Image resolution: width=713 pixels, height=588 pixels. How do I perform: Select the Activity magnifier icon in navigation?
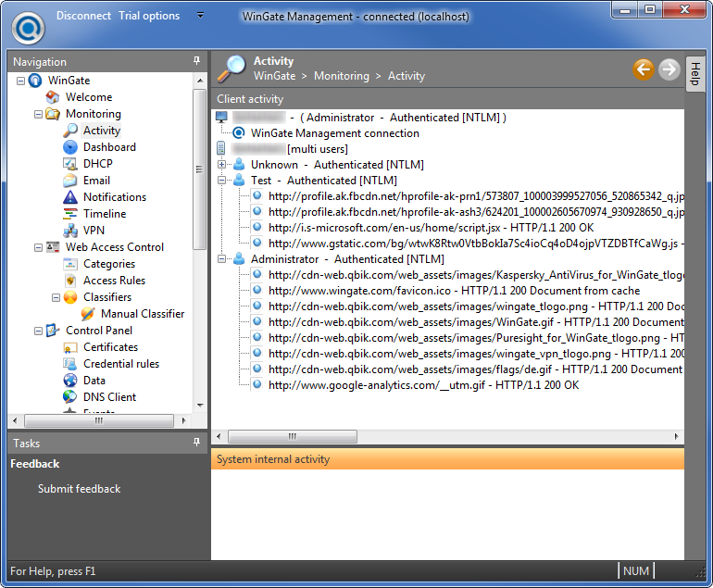click(70, 130)
